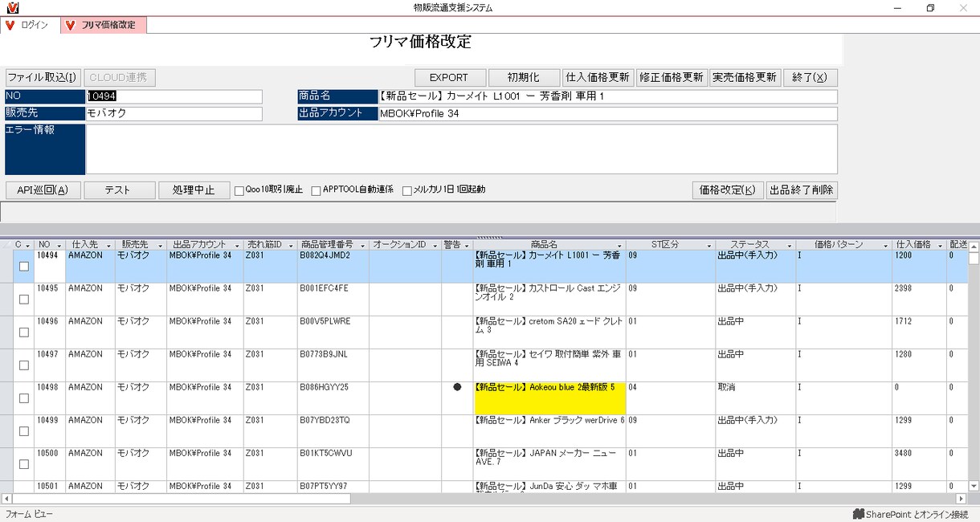Viewport: 980px width, 522px height.
Task: Click the 実売価格更新 button
Action: pyautogui.click(x=745, y=78)
